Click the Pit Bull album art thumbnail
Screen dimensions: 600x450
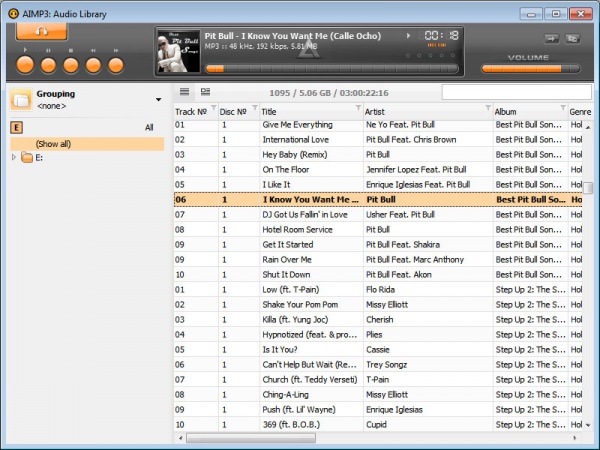pos(179,50)
